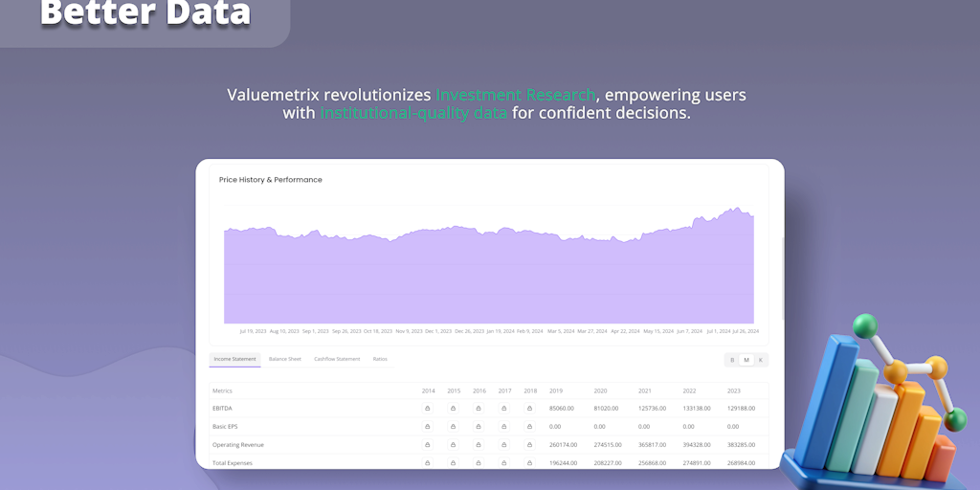
Task: Click Total Expenses value 256868.00
Action: click(653, 463)
